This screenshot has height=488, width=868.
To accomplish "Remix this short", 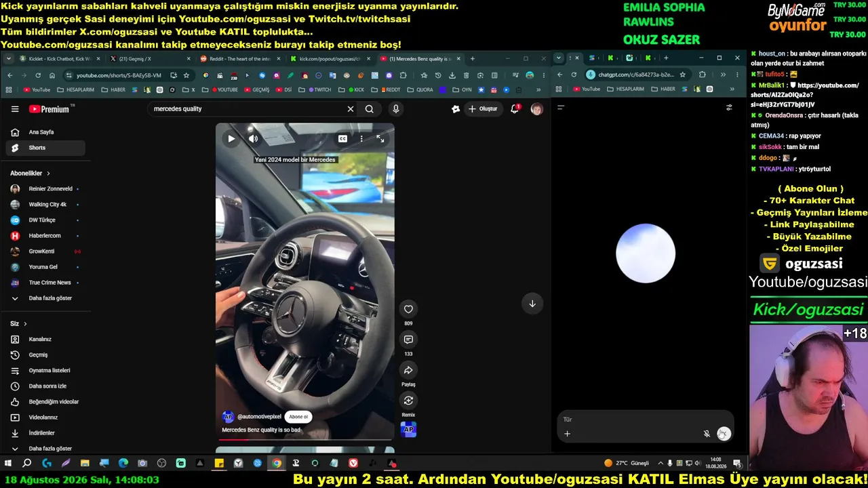I will [408, 401].
